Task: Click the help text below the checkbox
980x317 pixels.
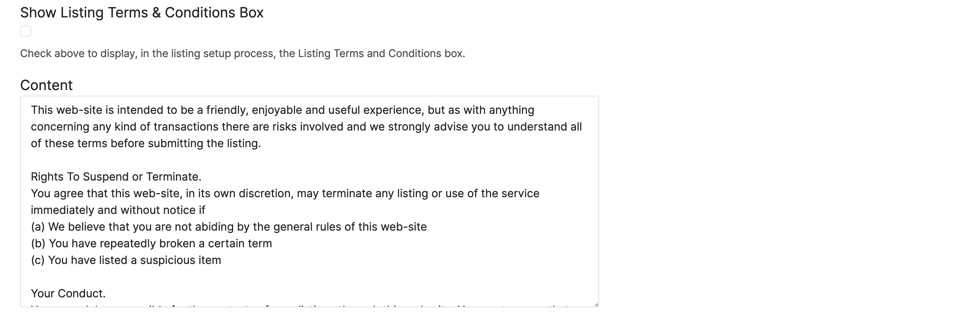Action: [242, 54]
